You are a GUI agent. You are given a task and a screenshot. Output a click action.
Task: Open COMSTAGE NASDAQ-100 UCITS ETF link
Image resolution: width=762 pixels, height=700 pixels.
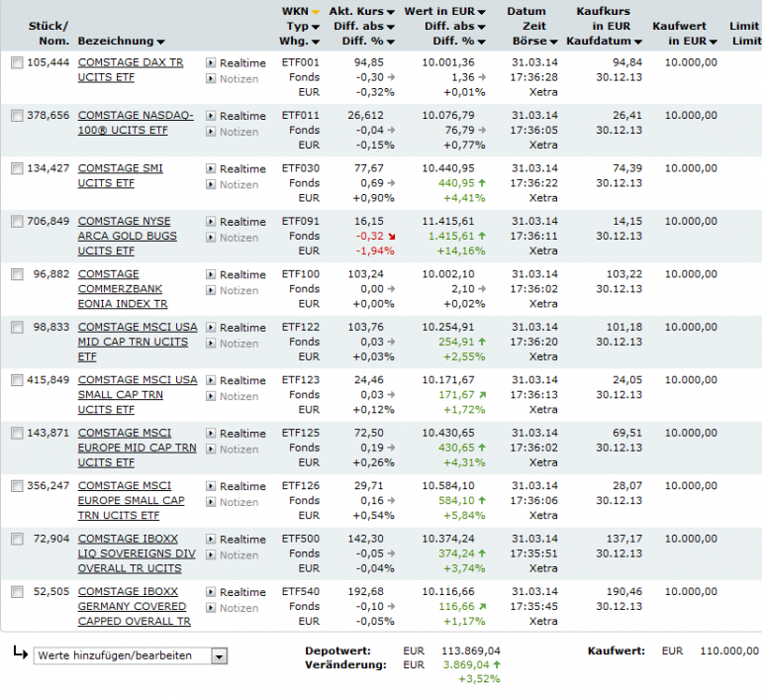pyautogui.click(x=136, y=123)
